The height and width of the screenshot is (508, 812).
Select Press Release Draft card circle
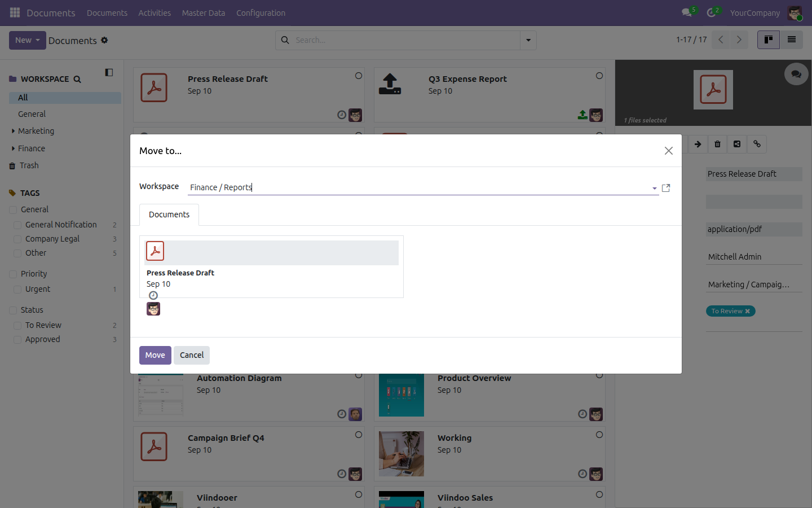point(359,76)
